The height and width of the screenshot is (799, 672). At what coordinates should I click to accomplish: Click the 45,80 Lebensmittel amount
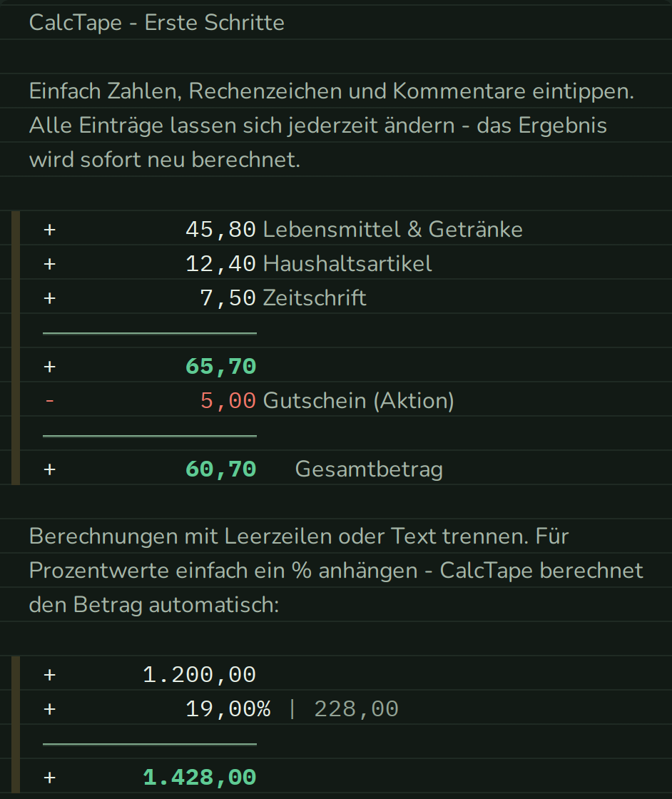tap(220, 230)
